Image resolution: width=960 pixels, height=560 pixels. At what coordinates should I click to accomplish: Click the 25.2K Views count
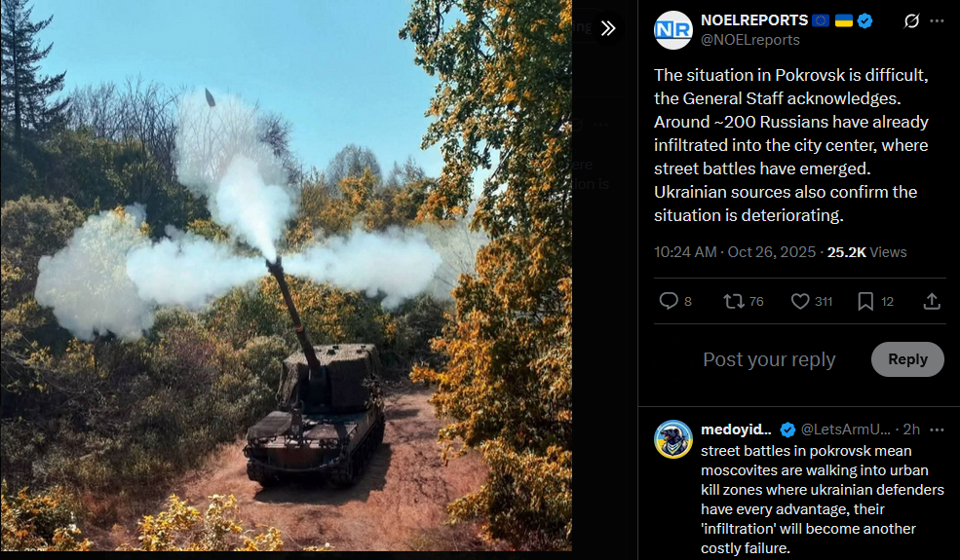click(x=866, y=252)
